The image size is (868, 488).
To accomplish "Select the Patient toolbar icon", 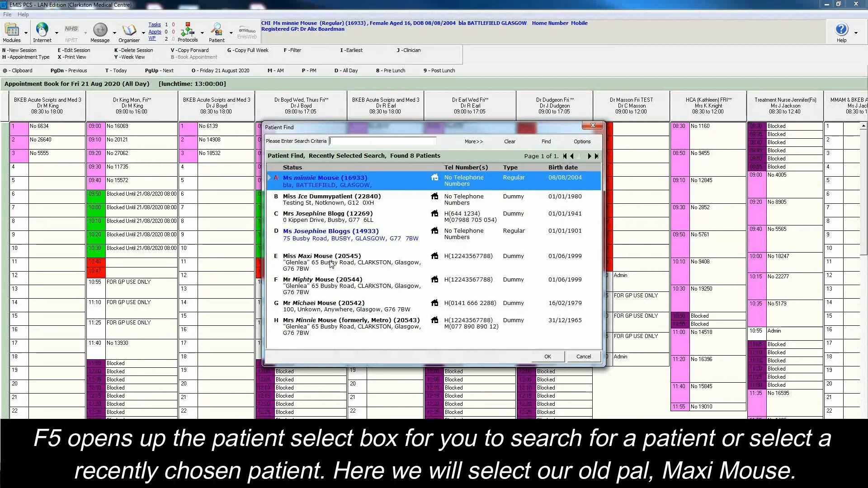I will coord(217,30).
